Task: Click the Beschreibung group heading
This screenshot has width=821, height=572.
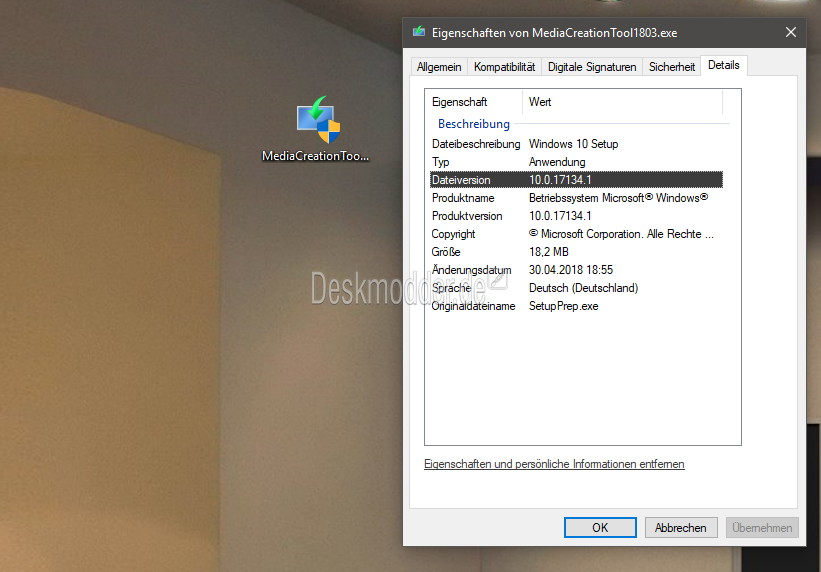Action: (473, 124)
